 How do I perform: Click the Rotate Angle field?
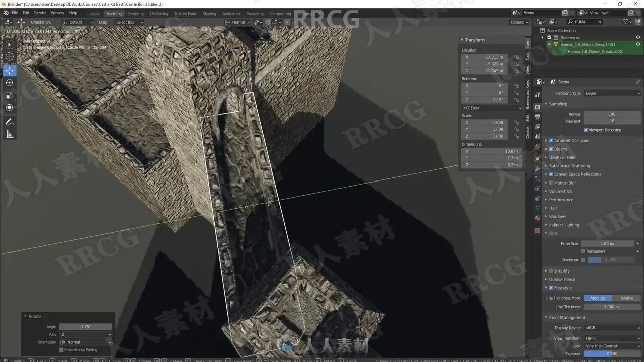86,327
